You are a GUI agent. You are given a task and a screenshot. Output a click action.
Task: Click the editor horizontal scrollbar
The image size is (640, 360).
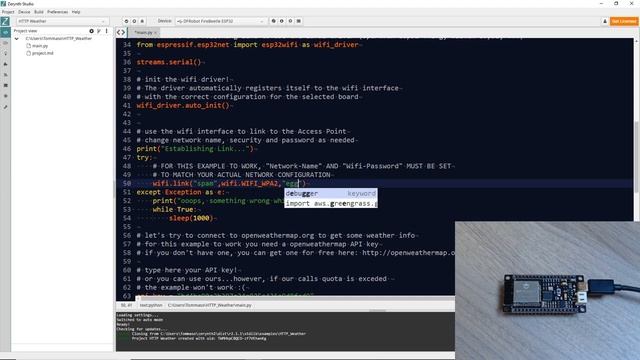[298, 298]
